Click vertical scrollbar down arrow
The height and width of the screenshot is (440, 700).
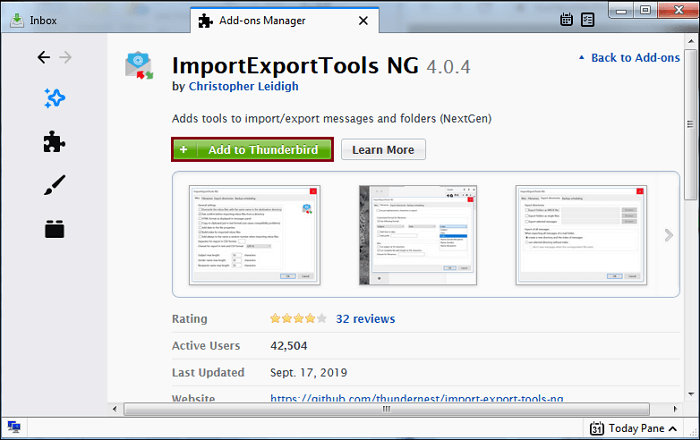click(691, 394)
